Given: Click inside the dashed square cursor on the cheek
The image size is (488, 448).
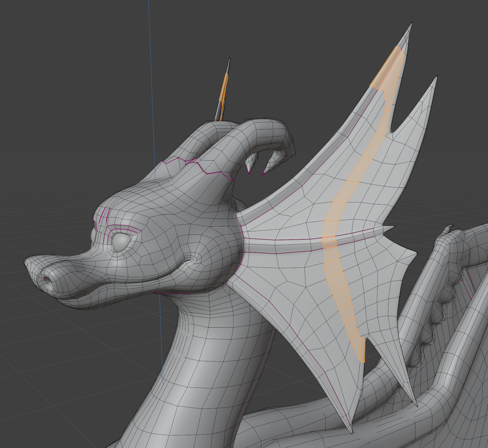Looking at the screenshot, I should pyautogui.click(x=220, y=236).
